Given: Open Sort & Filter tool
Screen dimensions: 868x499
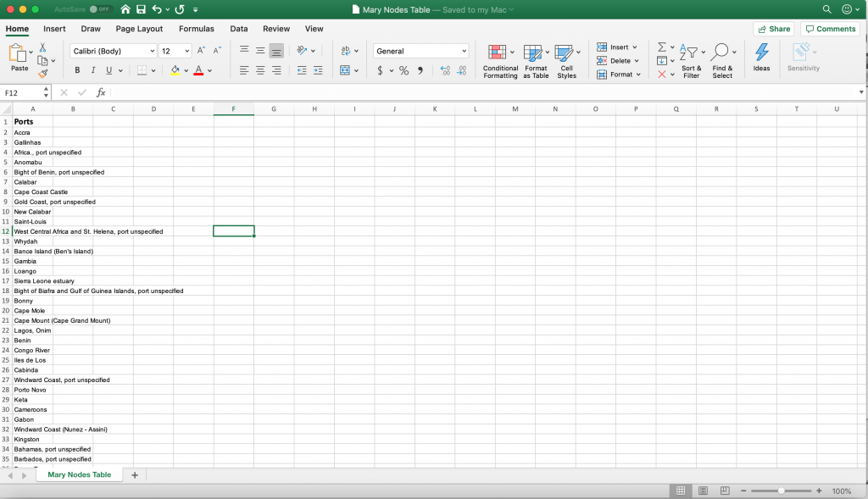Looking at the screenshot, I should (691, 61).
